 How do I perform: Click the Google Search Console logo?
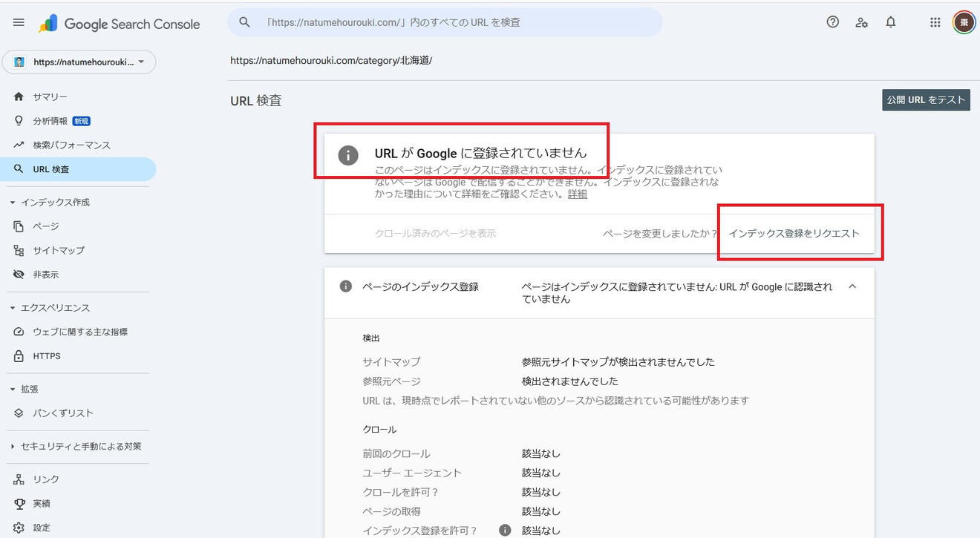coord(120,24)
